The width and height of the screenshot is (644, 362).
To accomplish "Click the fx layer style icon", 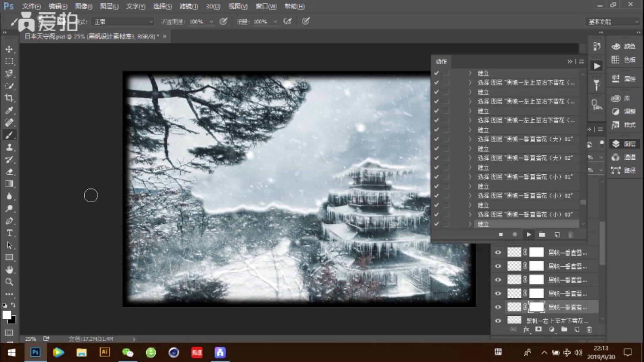I will coord(527,329).
